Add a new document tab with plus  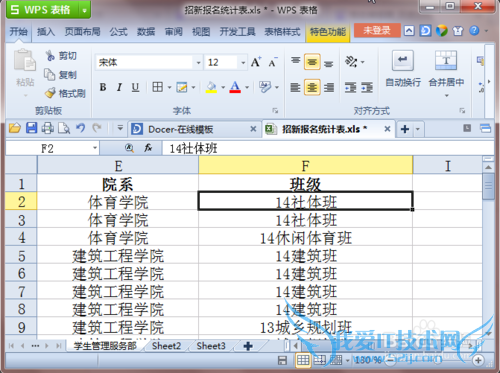(x=405, y=129)
